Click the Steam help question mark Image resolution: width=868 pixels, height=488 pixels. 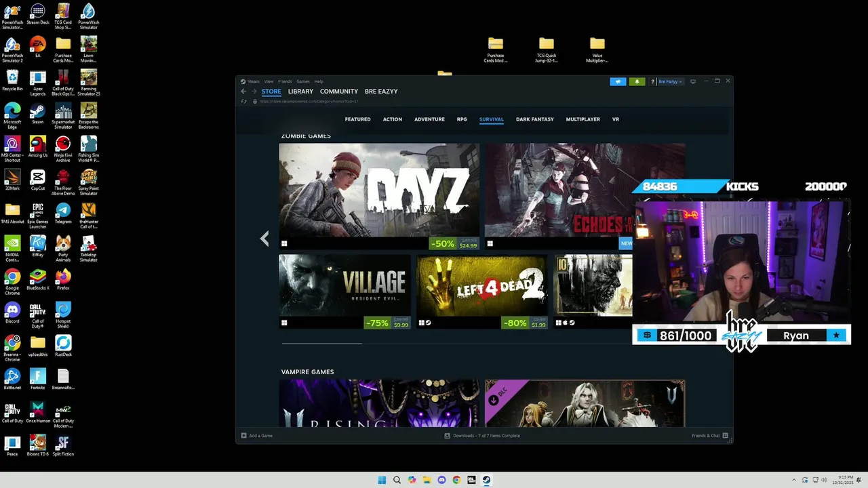tap(652, 81)
